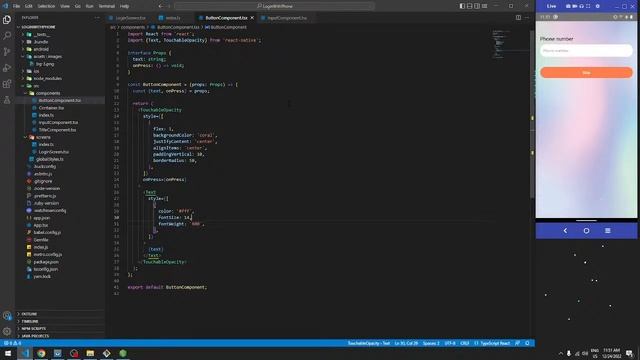The image size is (640, 360).
Task: Open the Edit menu
Action: [29, 6]
